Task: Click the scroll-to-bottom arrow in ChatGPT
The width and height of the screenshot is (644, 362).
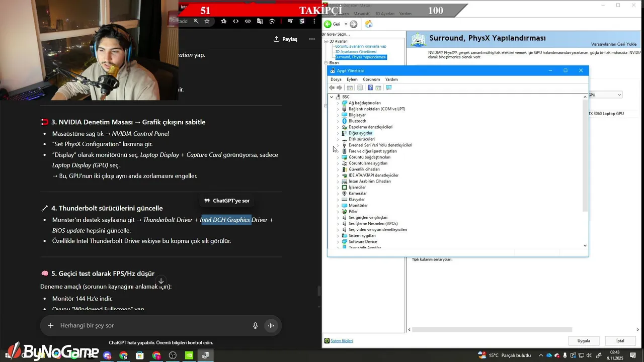Action: click(161, 281)
